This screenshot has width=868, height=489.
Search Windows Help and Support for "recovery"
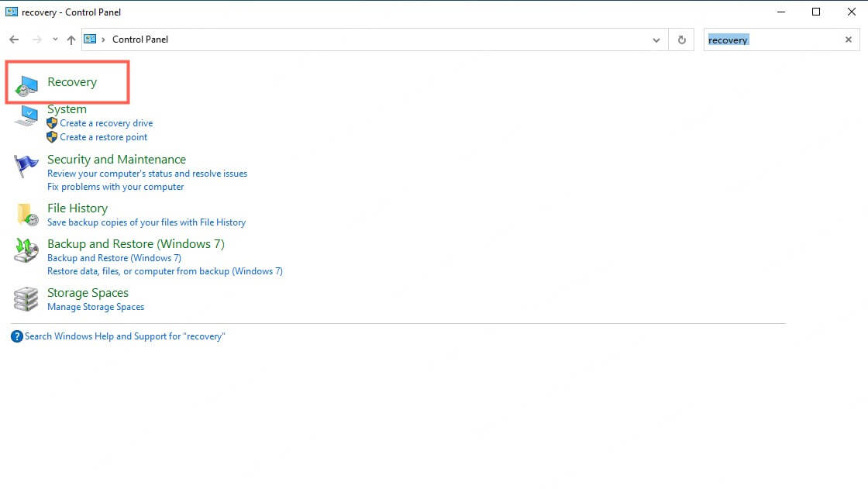(124, 336)
